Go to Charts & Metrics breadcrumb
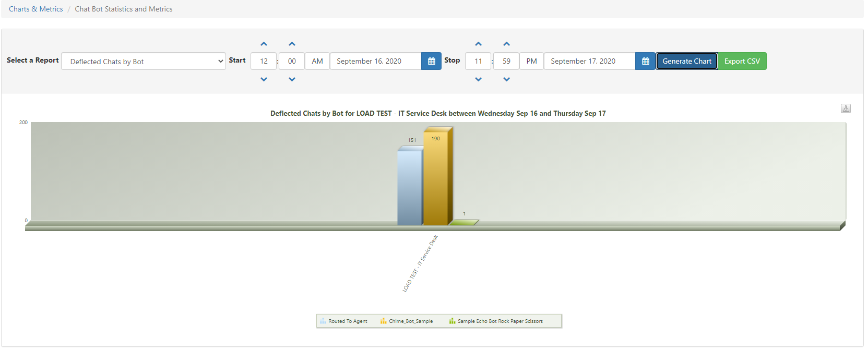This screenshot has height=350, width=868. coord(35,9)
